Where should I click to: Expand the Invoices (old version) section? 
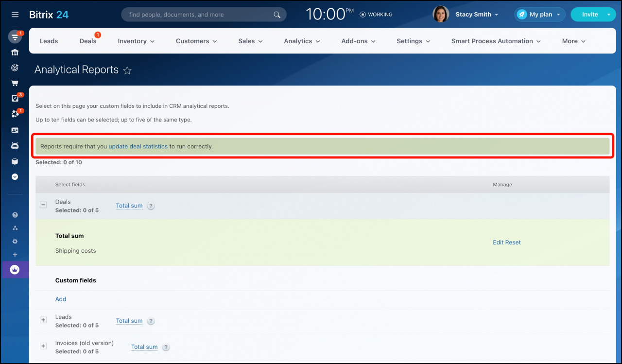pyautogui.click(x=43, y=346)
